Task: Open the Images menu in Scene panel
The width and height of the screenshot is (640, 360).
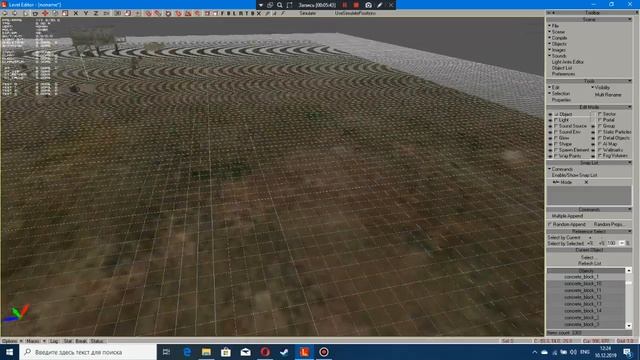Action: 558,50
